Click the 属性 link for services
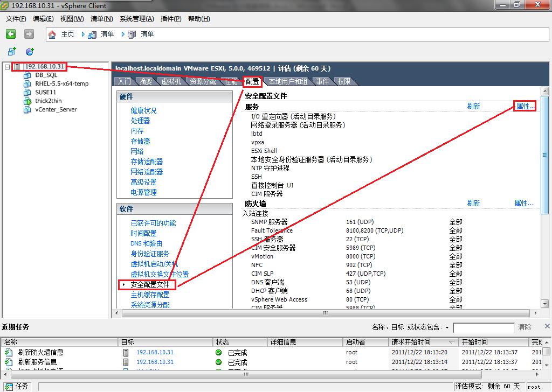This screenshot has width=552, height=392. point(525,107)
